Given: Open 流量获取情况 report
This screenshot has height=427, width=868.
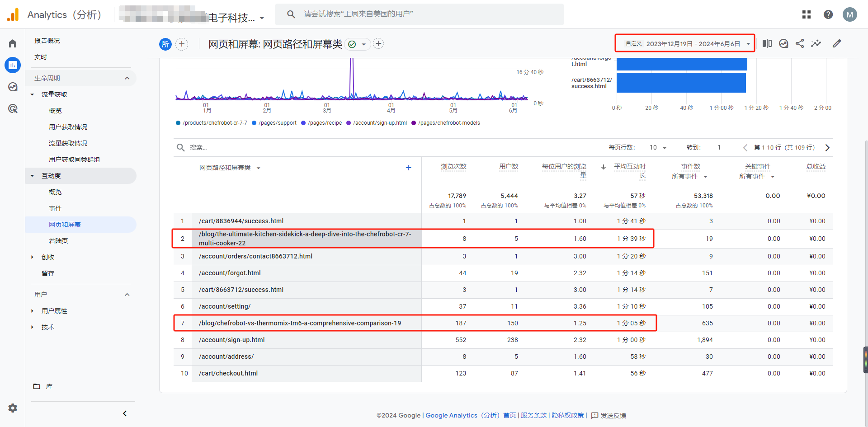Looking at the screenshot, I should click(68, 143).
